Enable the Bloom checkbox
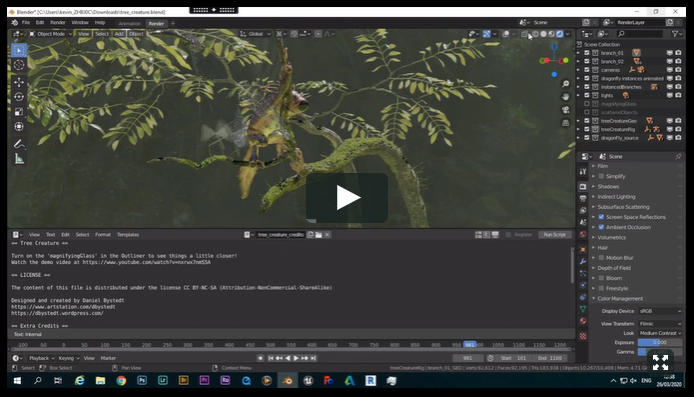 coord(601,278)
